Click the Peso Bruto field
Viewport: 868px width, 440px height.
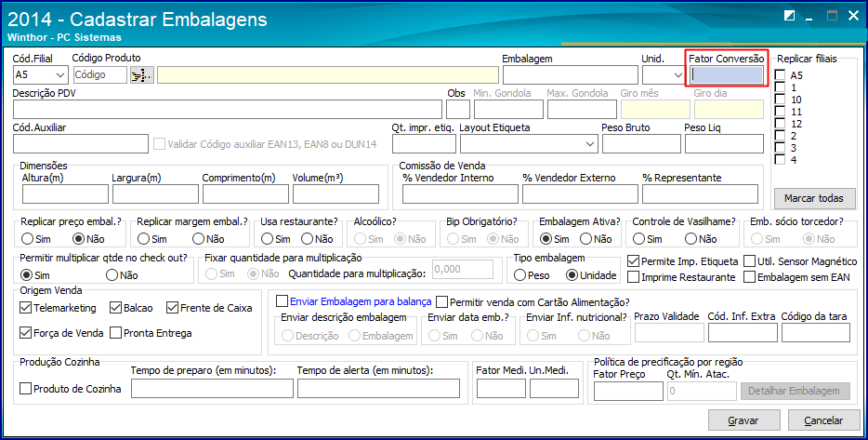tap(641, 144)
